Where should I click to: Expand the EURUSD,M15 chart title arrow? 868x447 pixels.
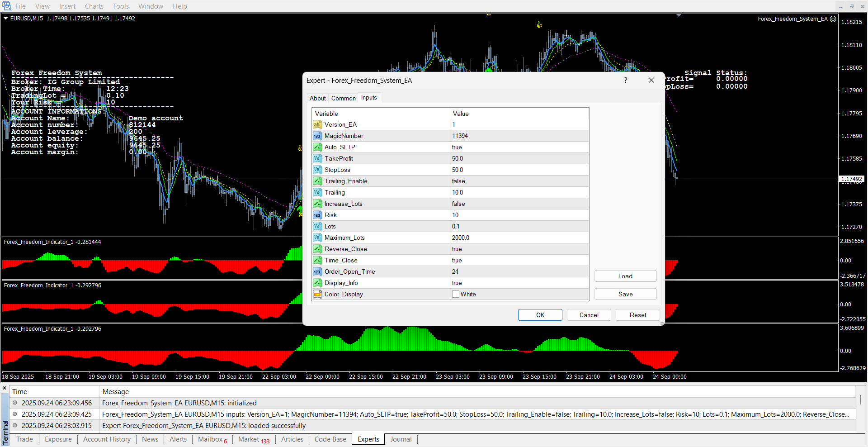coord(5,19)
